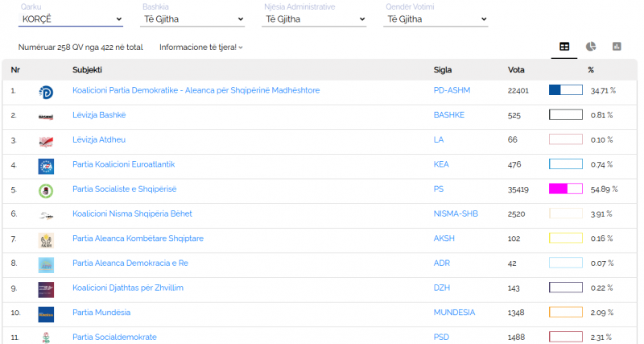Open Koalicioni Partia Demokratike link

196,90
